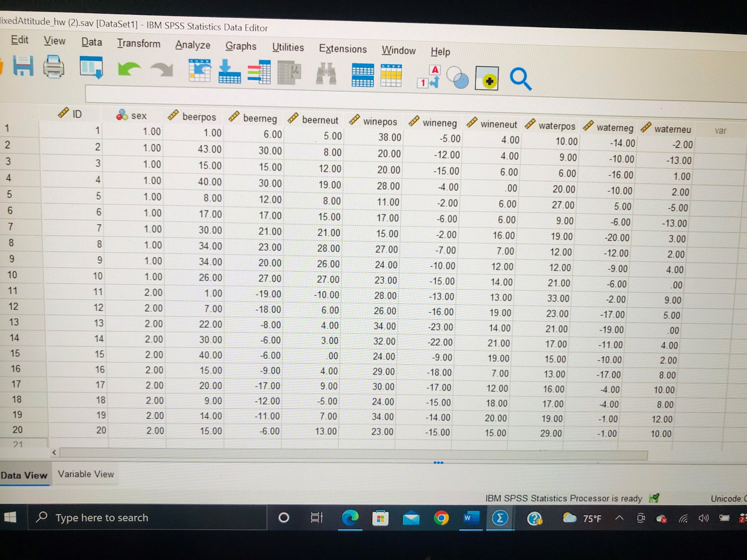Expand the Analyze menu

(192, 45)
